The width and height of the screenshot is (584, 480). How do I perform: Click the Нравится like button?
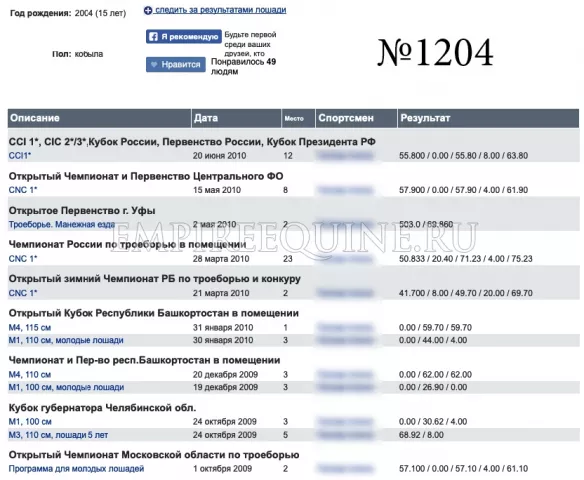(x=175, y=64)
